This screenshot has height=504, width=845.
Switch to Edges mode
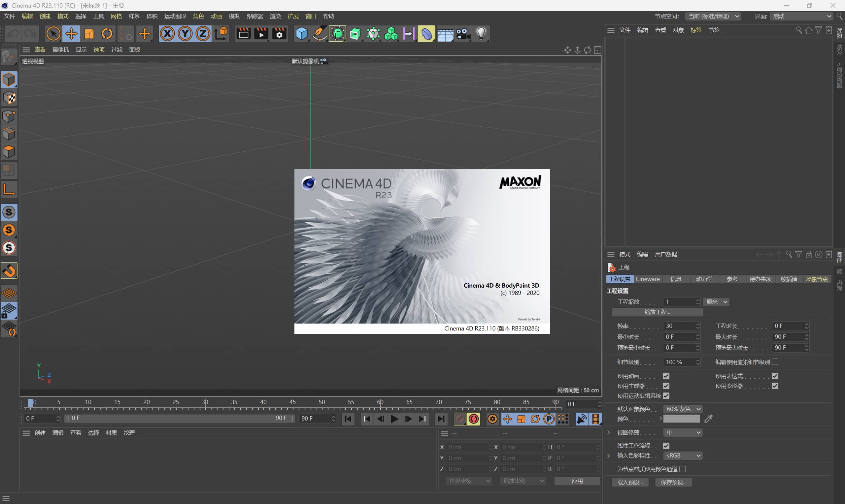coord(9,134)
